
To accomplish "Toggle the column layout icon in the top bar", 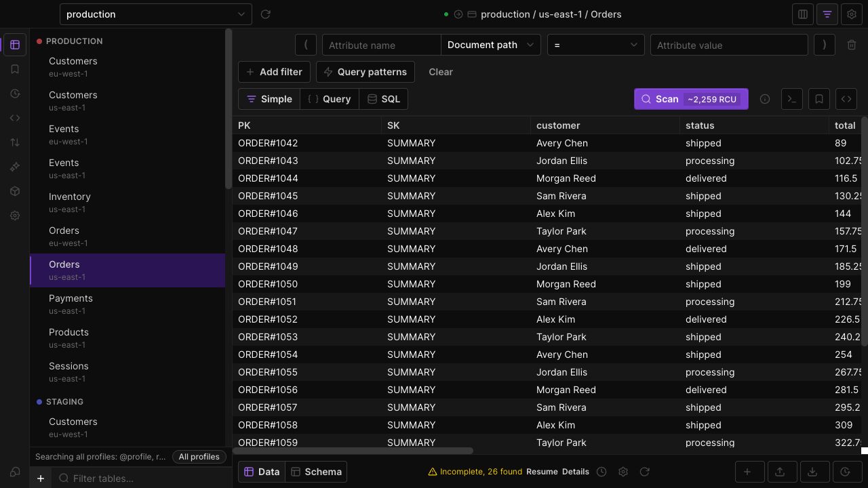I will click(803, 14).
